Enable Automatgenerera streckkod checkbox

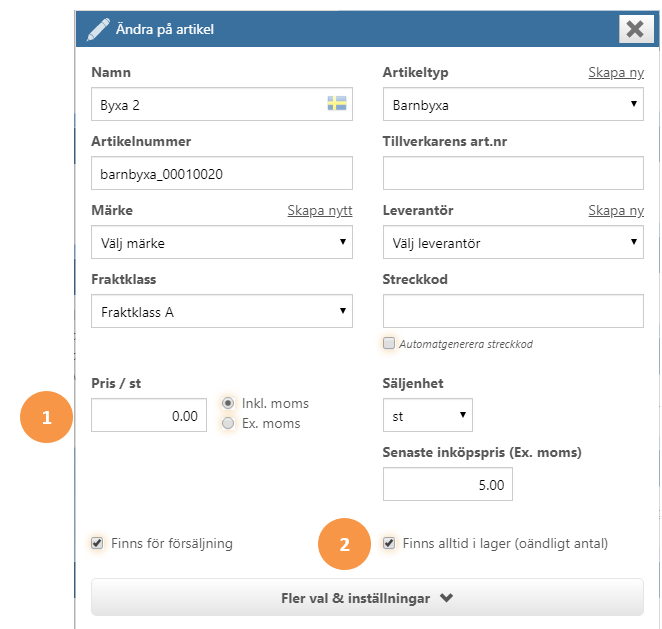pyautogui.click(x=389, y=343)
